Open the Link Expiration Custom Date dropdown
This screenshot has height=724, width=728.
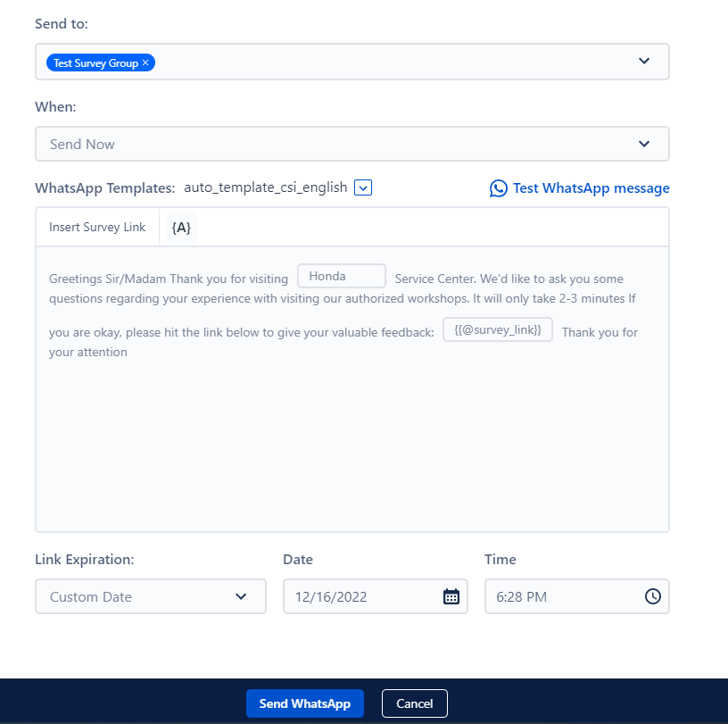click(x=150, y=596)
